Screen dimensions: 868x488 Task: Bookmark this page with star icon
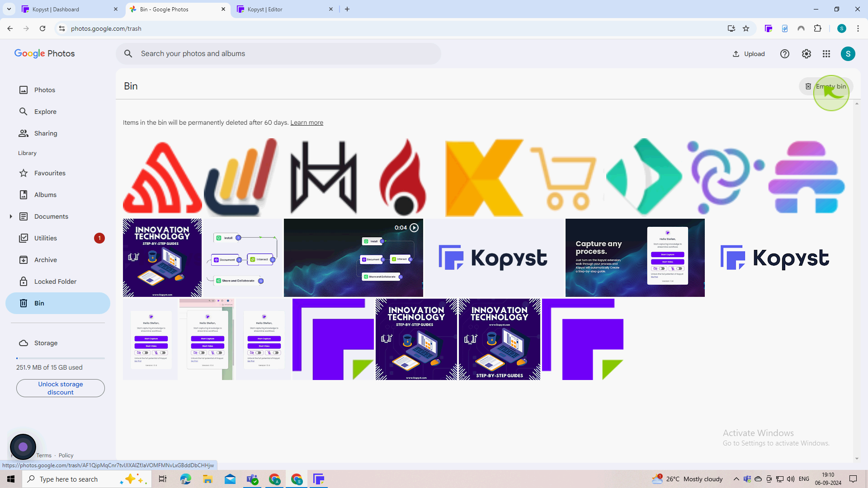[746, 28]
